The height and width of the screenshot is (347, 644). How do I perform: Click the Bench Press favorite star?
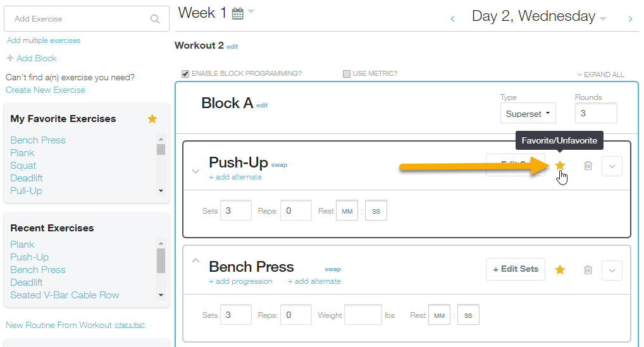560,269
